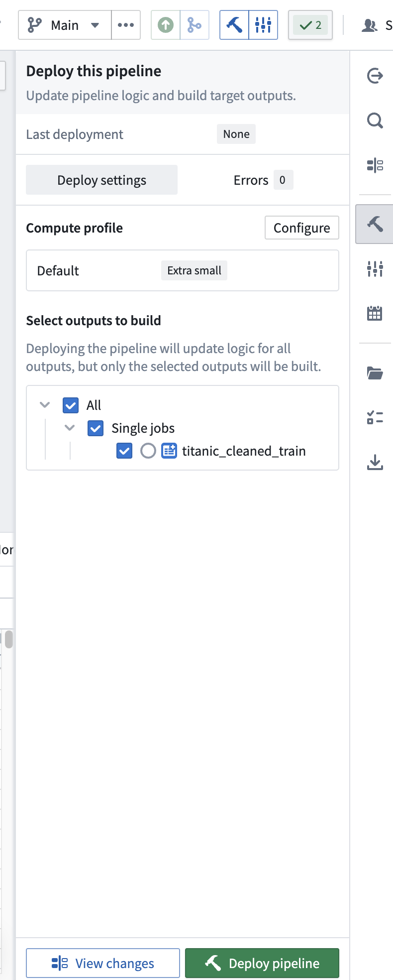Click the collapse panel arrow icon in sidebar

tap(375, 76)
